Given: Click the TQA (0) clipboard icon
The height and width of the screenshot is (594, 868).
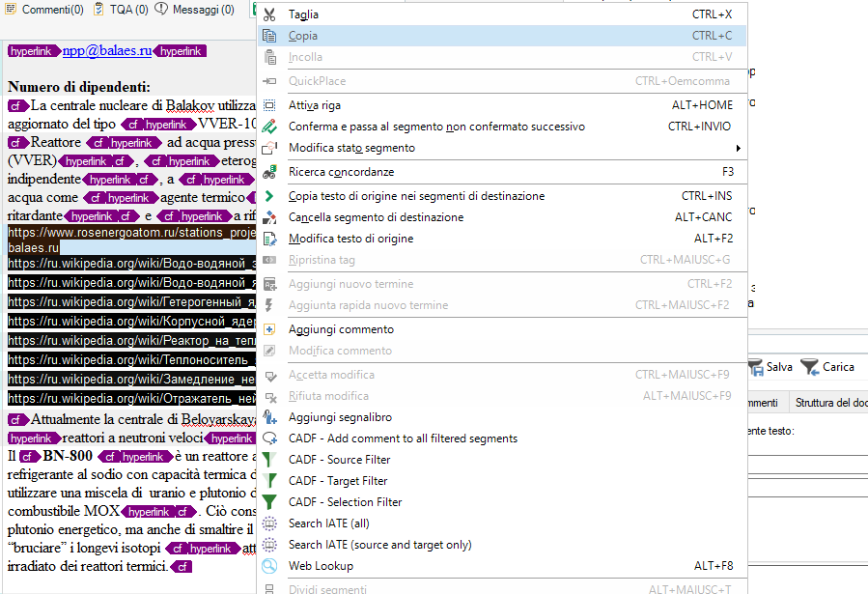Looking at the screenshot, I should [98, 9].
